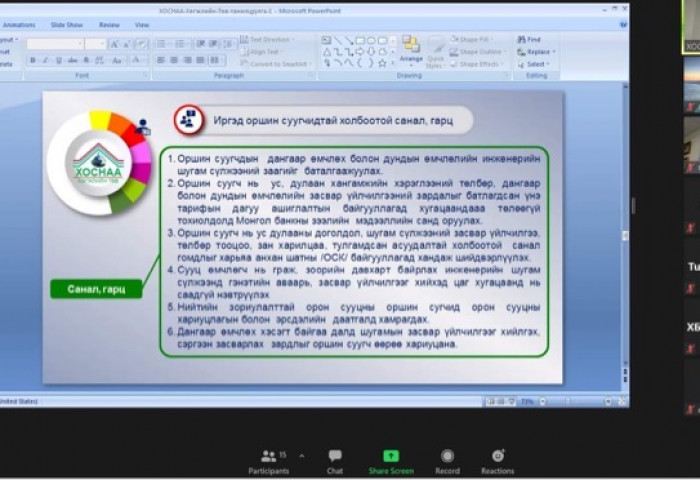Open the Shape Fill menu
The width and height of the screenshot is (700, 480).
tap(471, 40)
